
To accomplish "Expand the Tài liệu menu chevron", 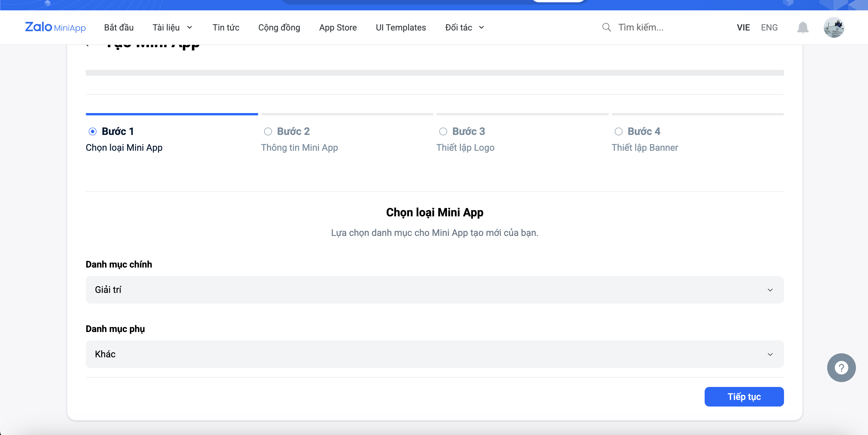I will tap(190, 28).
